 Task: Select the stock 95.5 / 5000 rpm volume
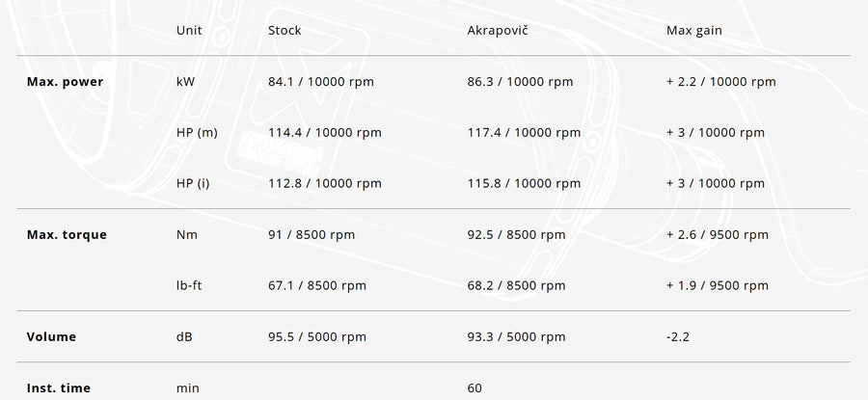316,337
